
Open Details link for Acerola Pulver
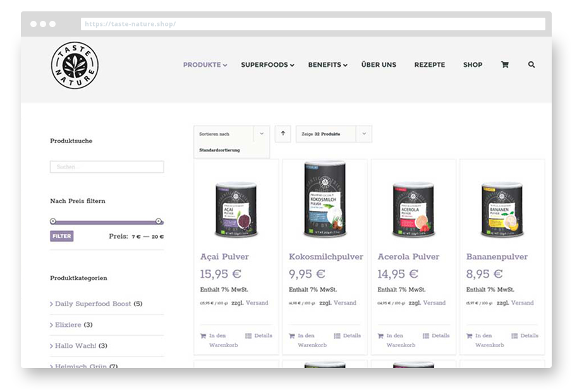pos(440,336)
